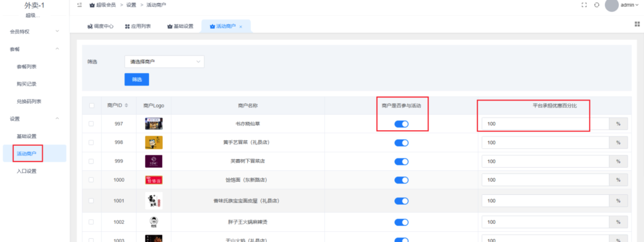Toggle activity participation for 书亦烧仙草
This screenshot has height=242, width=644.
pyautogui.click(x=401, y=124)
